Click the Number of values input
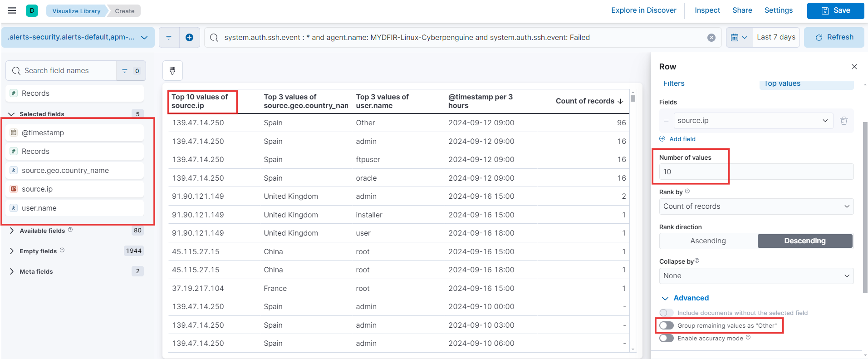The width and height of the screenshot is (868, 359). 756,172
